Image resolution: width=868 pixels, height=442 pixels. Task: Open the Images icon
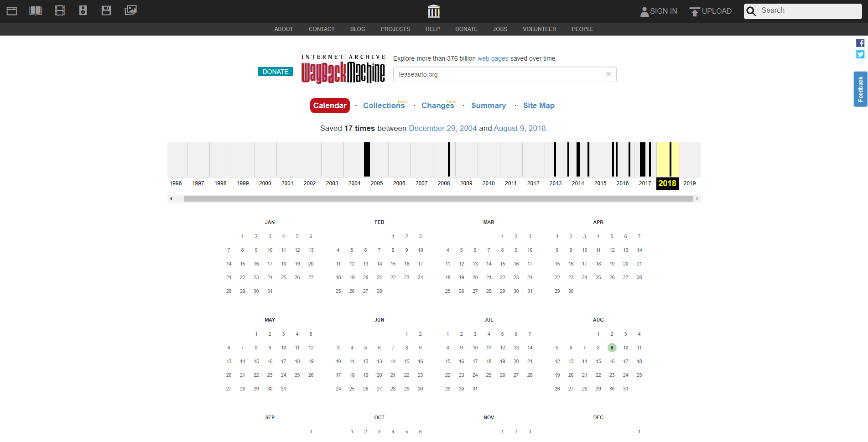click(x=130, y=10)
